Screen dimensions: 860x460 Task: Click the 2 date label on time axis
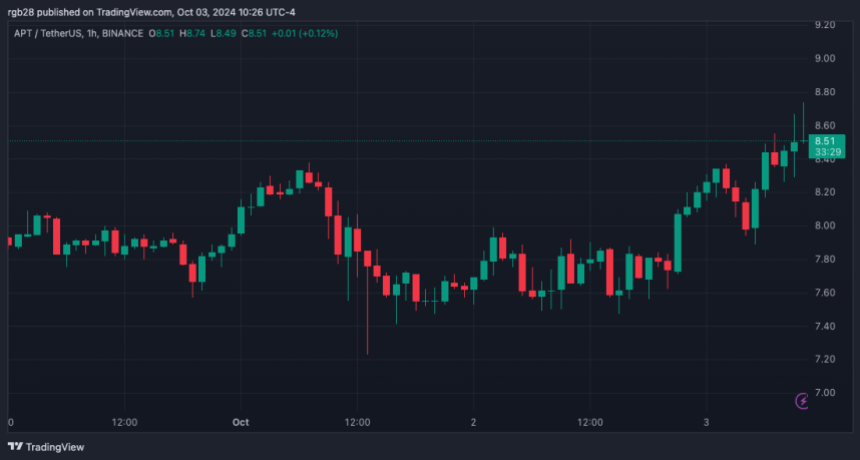tap(473, 422)
